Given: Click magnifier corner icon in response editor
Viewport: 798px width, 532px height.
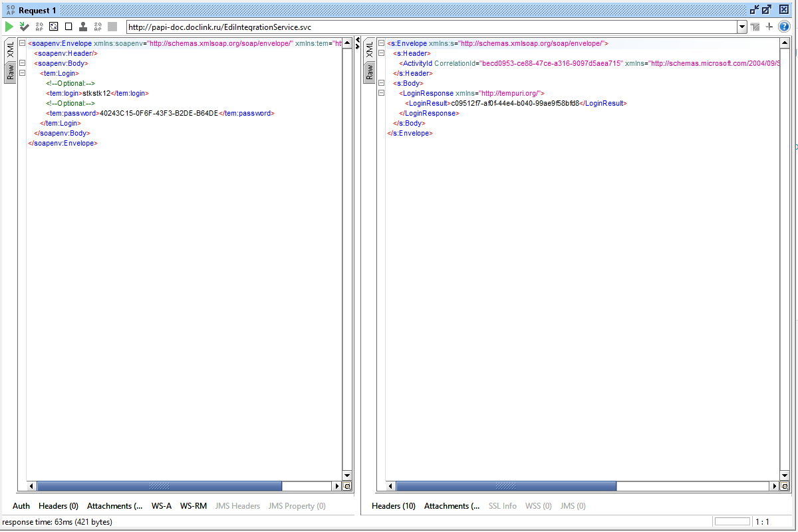Looking at the screenshot, I should click(785, 486).
